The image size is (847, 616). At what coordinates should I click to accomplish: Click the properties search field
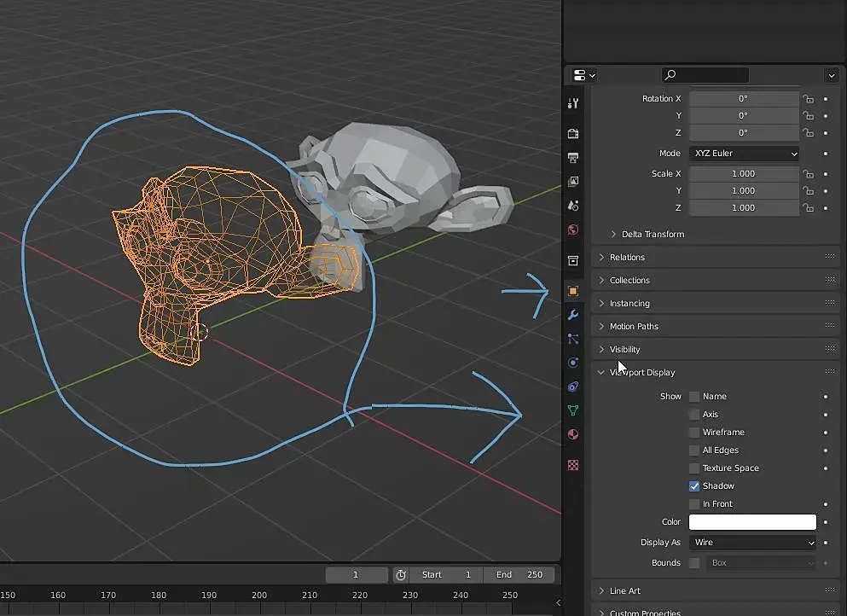[705, 75]
